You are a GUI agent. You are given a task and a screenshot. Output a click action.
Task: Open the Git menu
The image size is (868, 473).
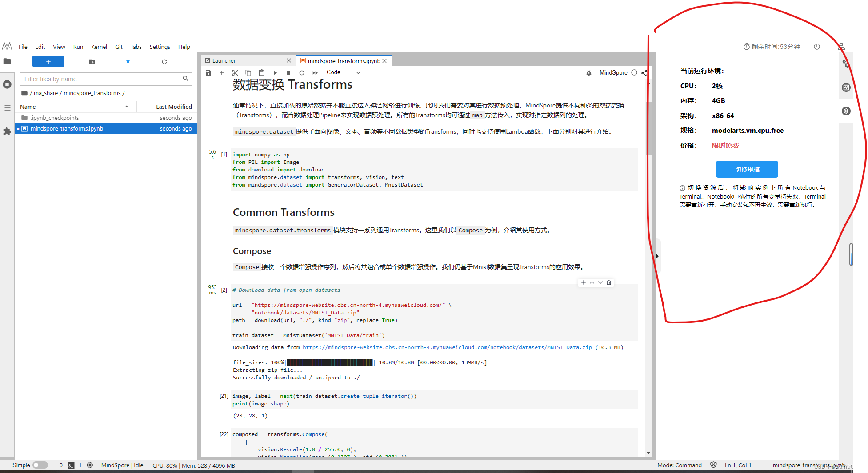[119, 47]
